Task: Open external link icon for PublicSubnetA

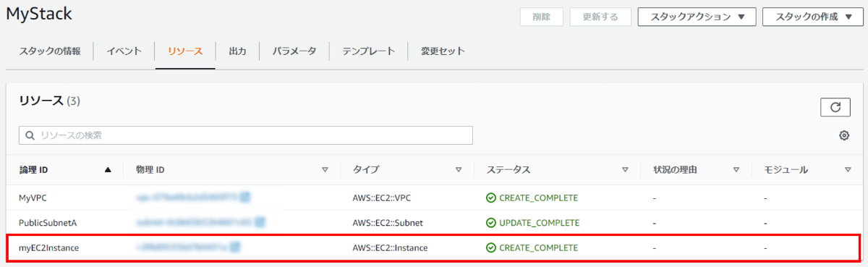Action: coord(260,222)
